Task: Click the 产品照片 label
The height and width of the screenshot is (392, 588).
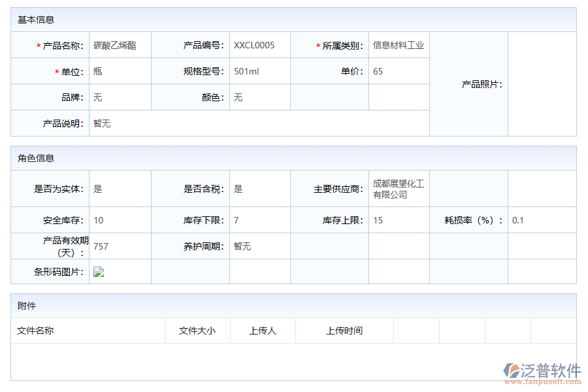Action: tap(482, 84)
